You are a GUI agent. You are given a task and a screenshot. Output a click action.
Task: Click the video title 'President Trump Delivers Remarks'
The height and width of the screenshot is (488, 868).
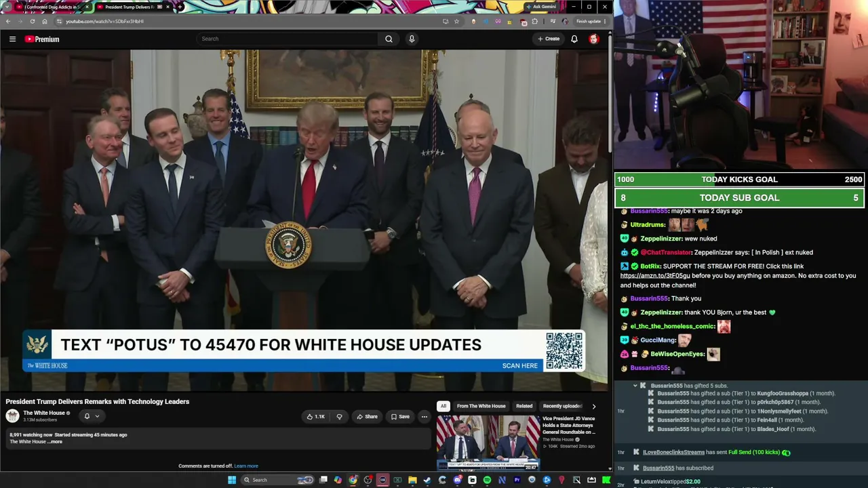coord(97,402)
